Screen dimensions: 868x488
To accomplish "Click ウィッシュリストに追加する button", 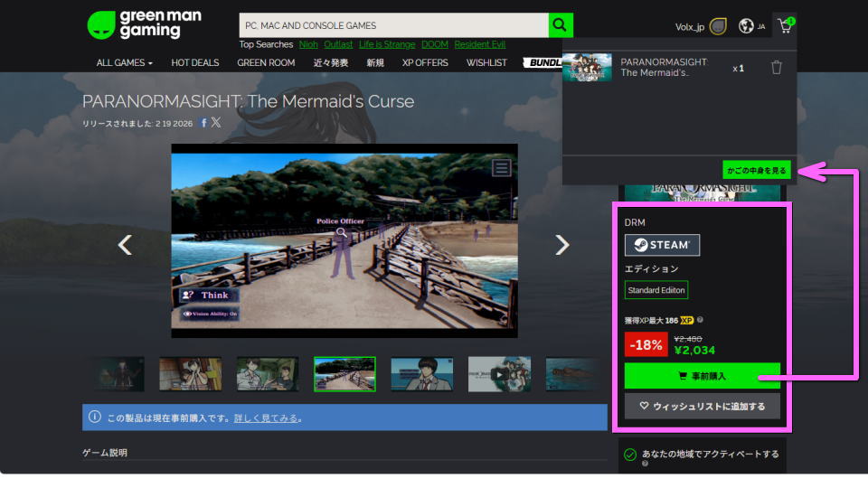I will [x=702, y=406].
